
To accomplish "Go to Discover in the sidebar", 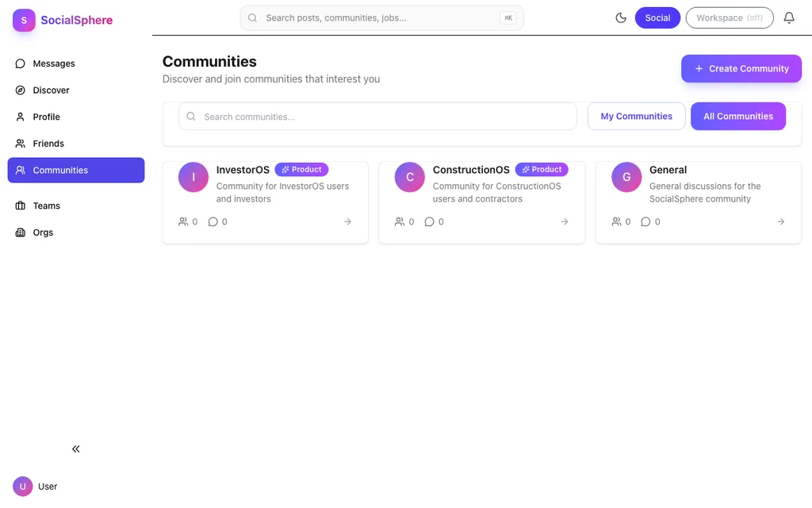I will point(76,90).
